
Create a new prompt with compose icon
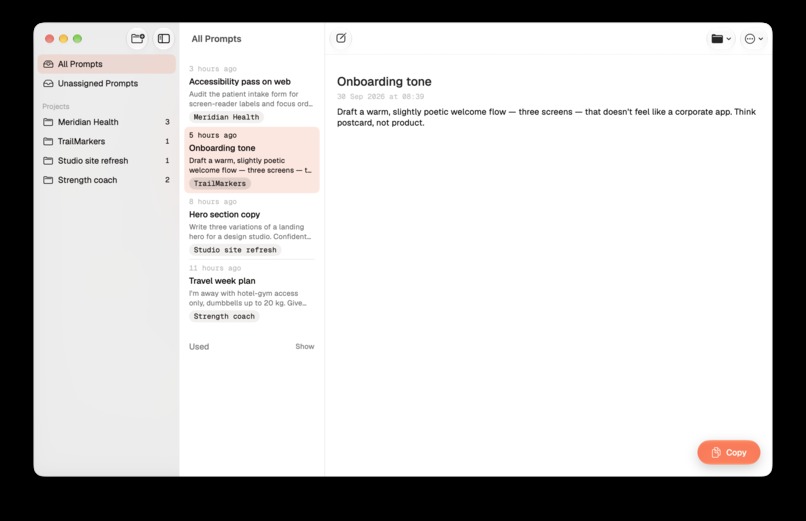click(x=341, y=38)
